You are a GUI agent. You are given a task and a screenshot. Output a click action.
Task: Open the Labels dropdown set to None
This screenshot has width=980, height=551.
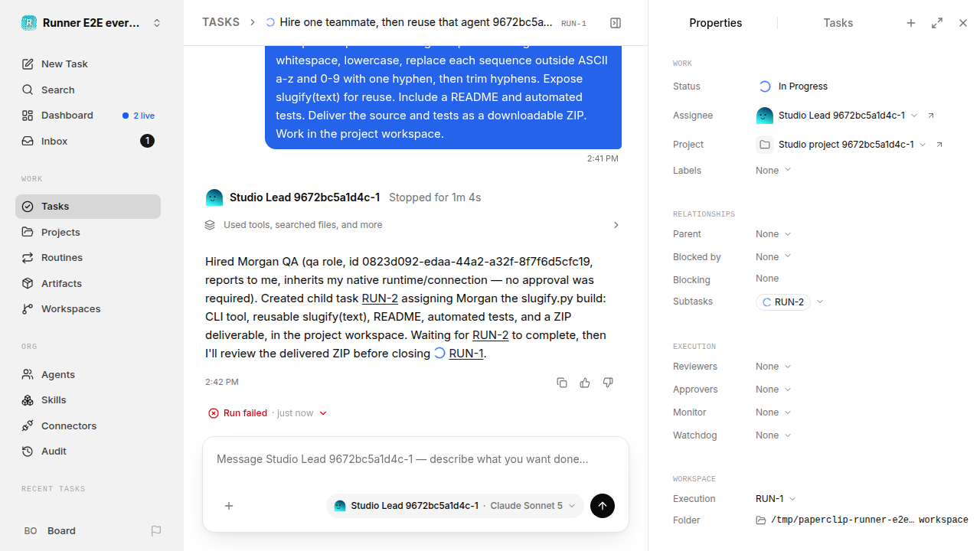[x=773, y=171]
